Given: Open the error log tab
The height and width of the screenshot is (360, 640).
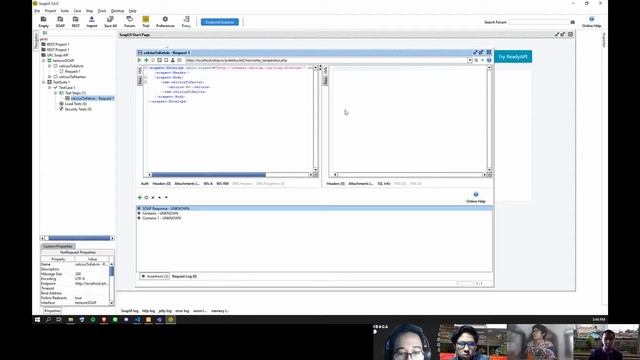Looking at the screenshot, I should pyautogui.click(x=182, y=311).
